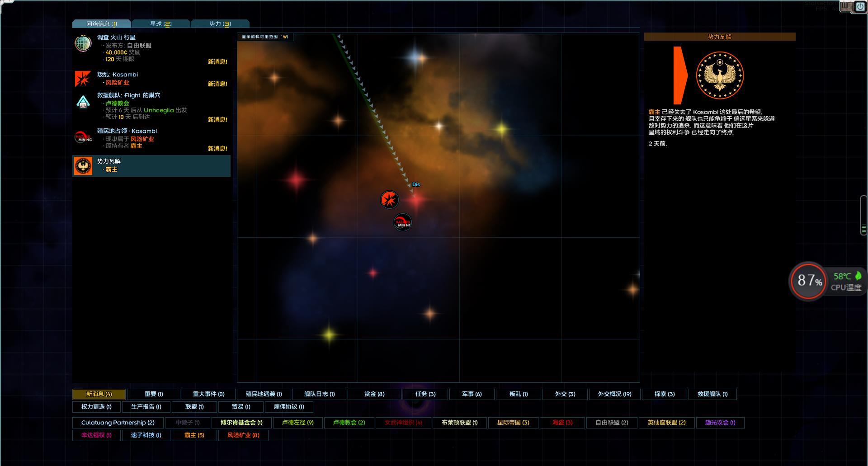Click the Hazard Mining marker on the map
868x466 pixels.
(402, 222)
